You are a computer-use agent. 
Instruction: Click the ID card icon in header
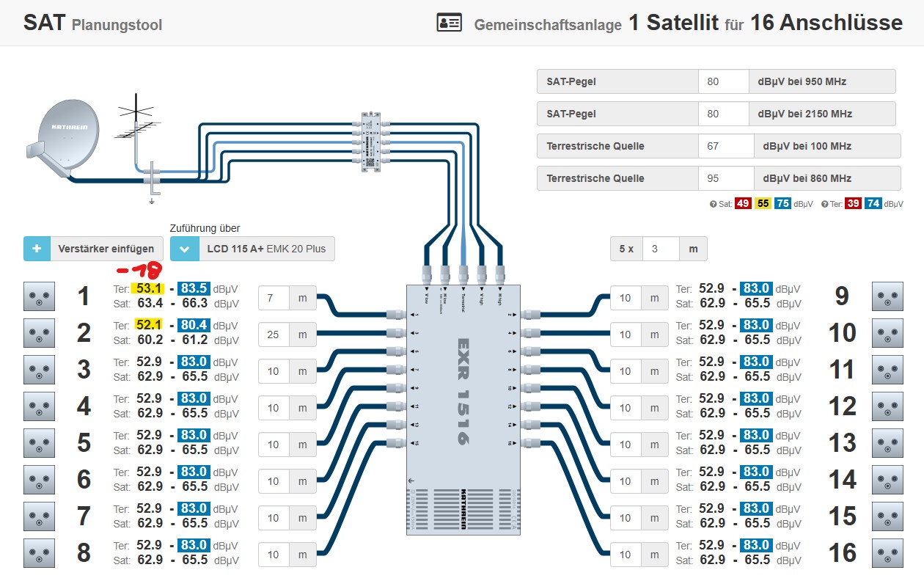coord(449,23)
